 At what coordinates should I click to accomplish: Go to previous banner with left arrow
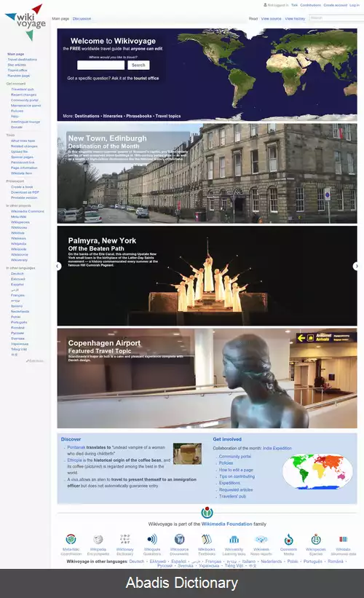(x=58, y=266)
